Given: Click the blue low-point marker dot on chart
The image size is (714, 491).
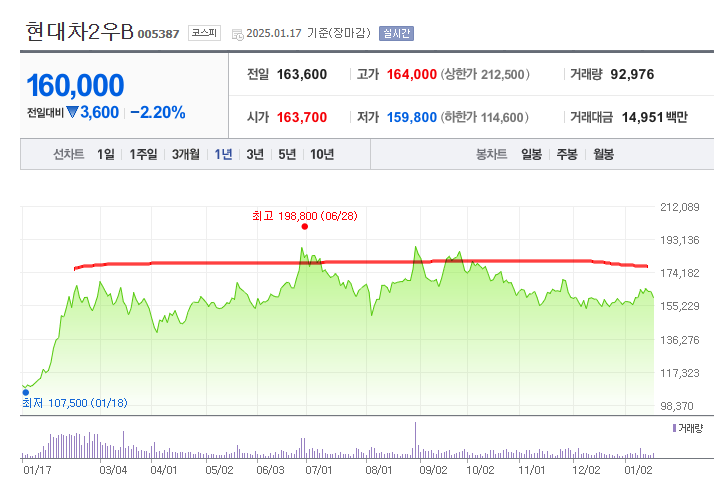Looking at the screenshot, I should (x=26, y=392).
